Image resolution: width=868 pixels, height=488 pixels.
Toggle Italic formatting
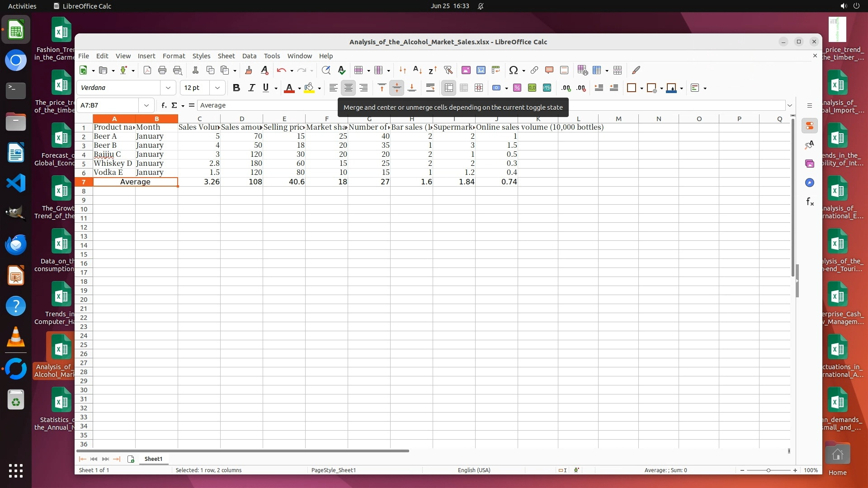[x=251, y=88]
